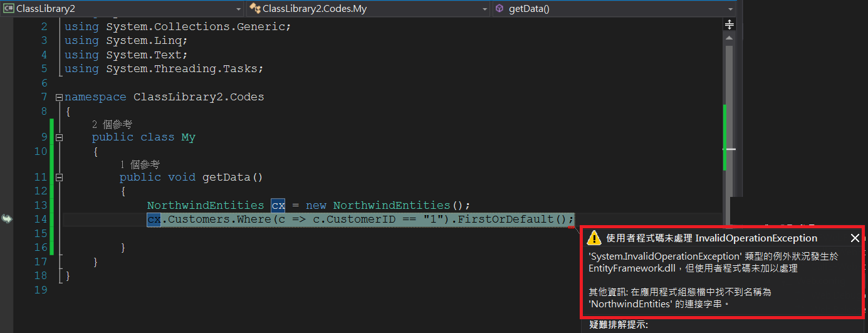This screenshot has width=868, height=333.
Task: Click the current statement arrow in margin
Action: (7, 219)
